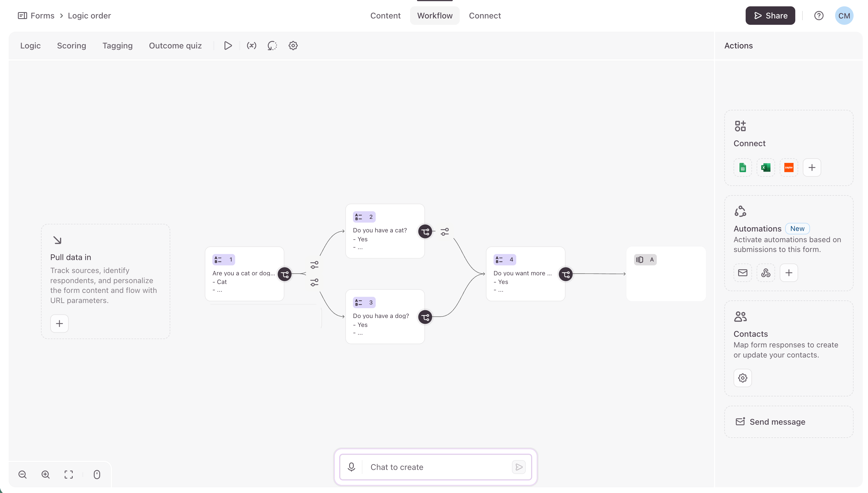The image size is (868, 493).
Task: Click logic rule icon after question 2
Action: coord(444,232)
